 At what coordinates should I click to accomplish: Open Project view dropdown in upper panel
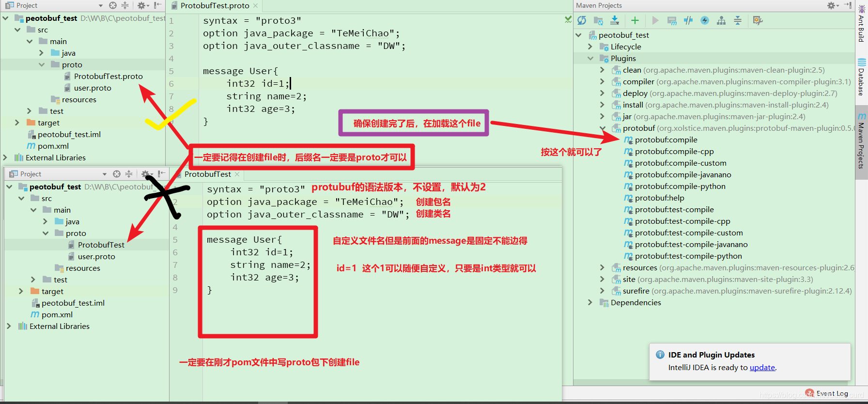tap(101, 6)
